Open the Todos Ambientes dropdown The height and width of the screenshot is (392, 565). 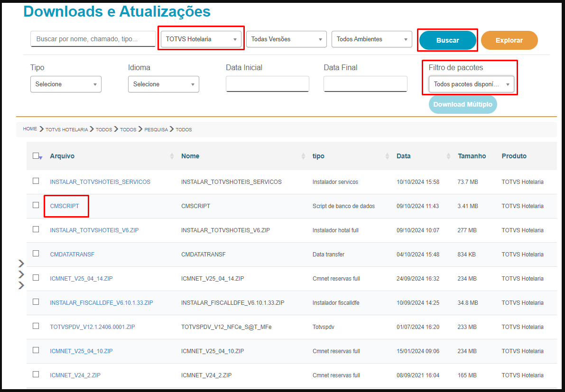372,39
